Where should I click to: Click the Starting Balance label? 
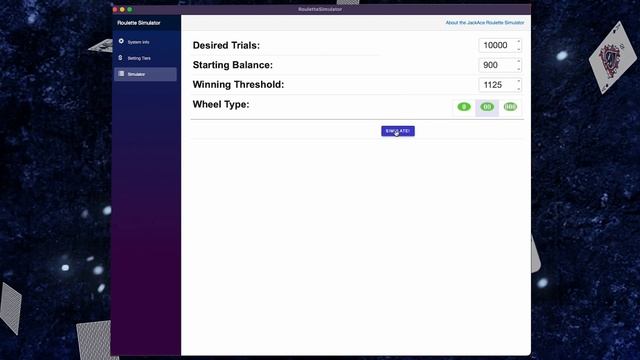[x=233, y=65]
